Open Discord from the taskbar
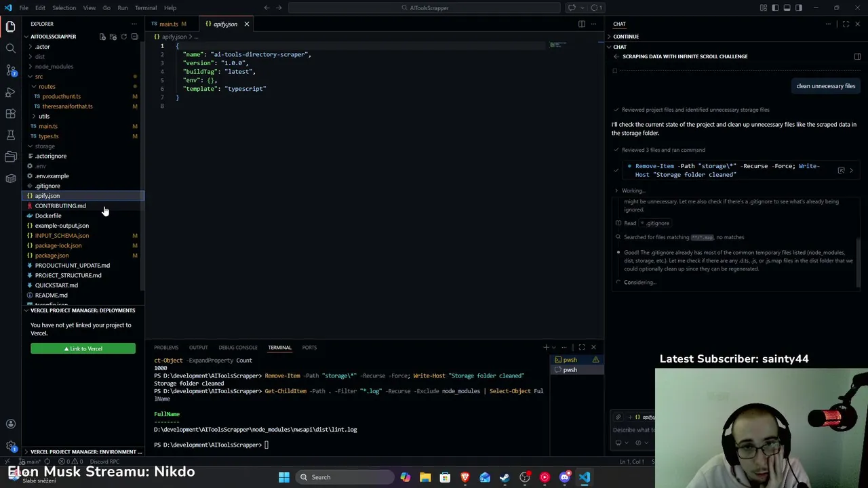This screenshot has width=868, height=488. (565, 477)
